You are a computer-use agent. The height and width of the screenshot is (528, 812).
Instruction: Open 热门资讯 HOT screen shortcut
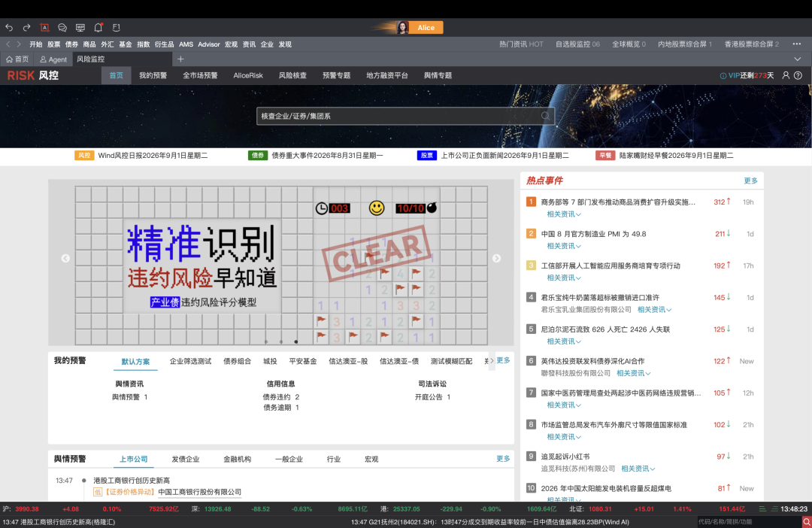tap(521, 44)
